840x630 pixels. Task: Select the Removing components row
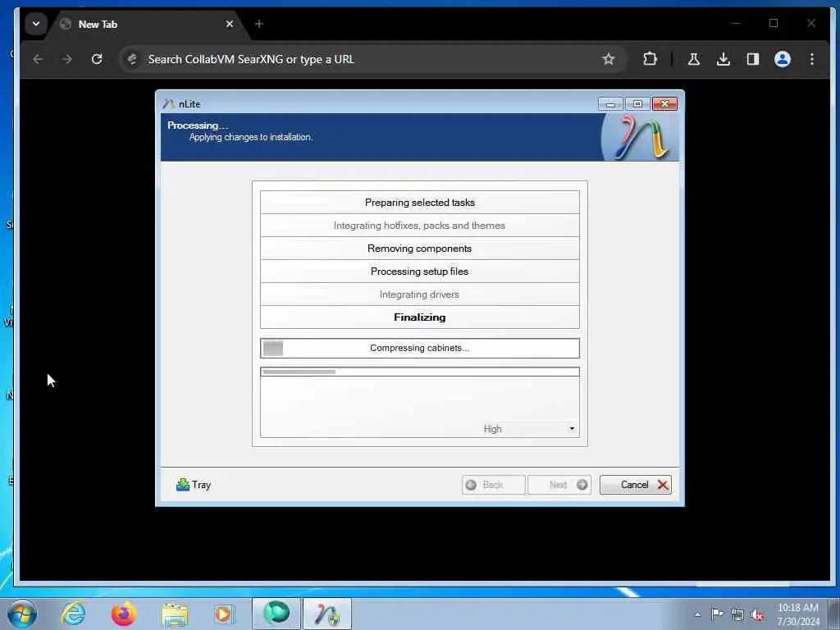coord(419,249)
